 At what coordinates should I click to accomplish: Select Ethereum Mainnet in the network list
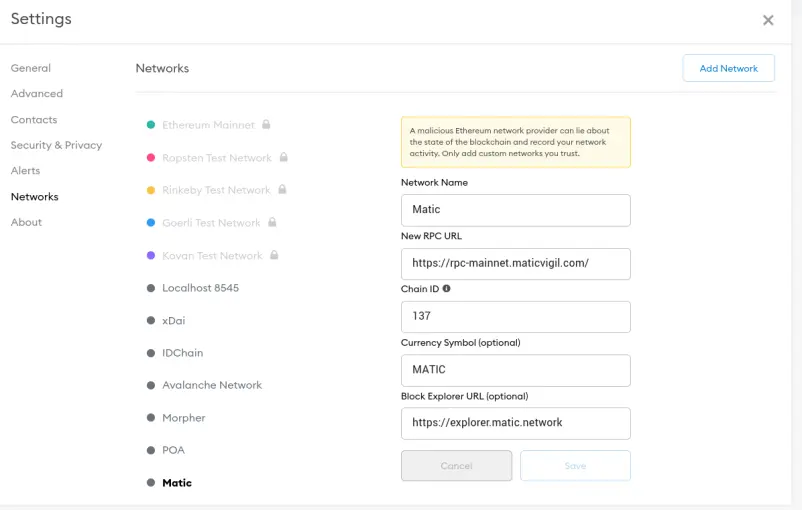[208, 125]
